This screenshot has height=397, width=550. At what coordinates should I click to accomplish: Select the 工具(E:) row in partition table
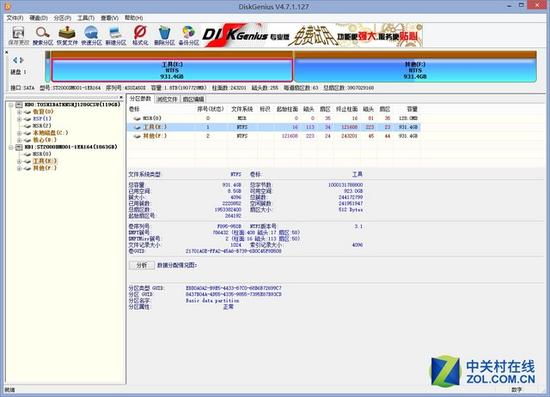coord(274,127)
